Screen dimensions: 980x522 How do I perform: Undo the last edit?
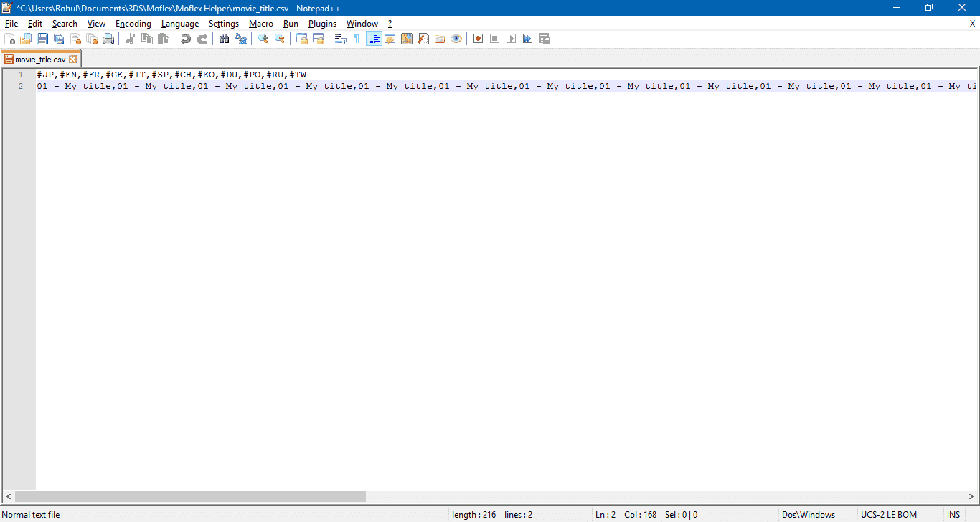(186, 39)
